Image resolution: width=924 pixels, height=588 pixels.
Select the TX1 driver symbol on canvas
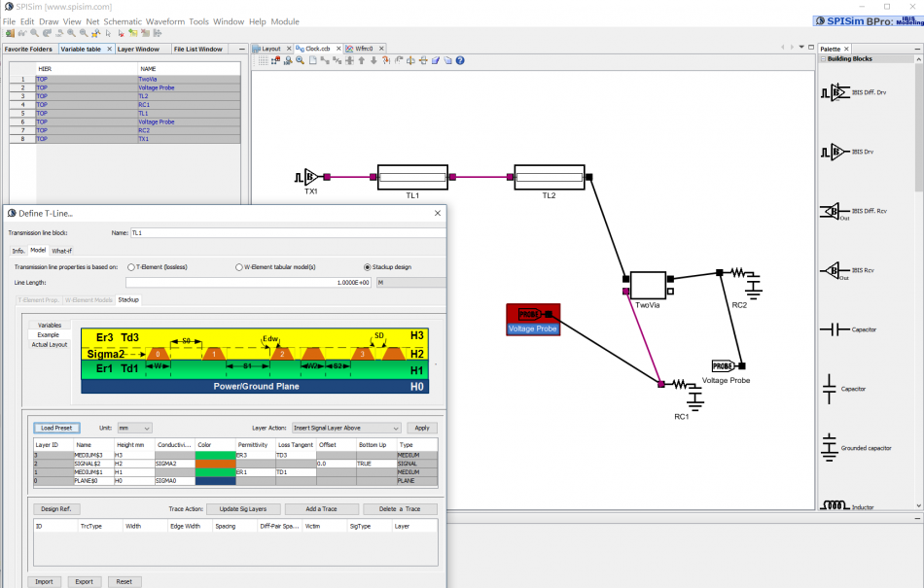pos(308,177)
